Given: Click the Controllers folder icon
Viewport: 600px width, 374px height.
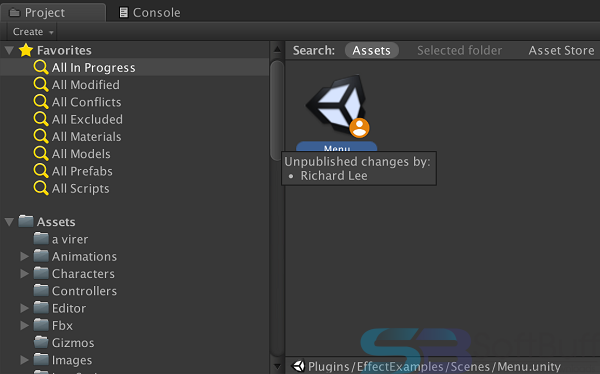Looking at the screenshot, I should click(41, 291).
